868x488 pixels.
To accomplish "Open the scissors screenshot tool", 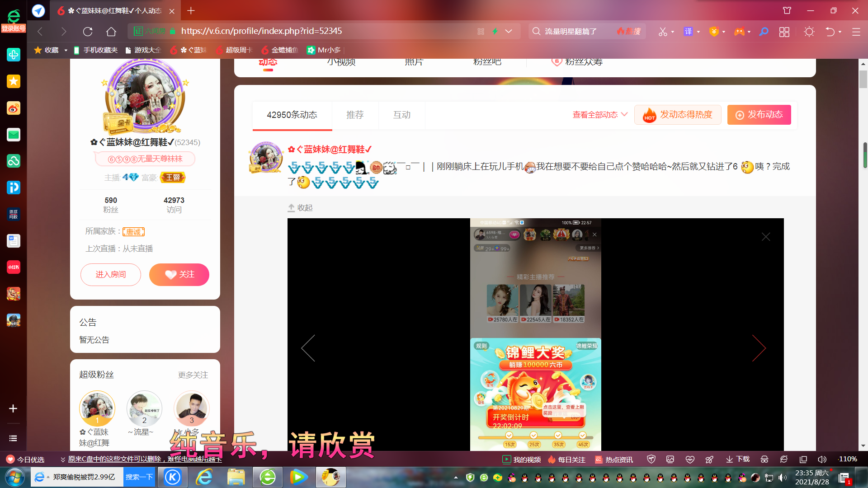I will [663, 32].
